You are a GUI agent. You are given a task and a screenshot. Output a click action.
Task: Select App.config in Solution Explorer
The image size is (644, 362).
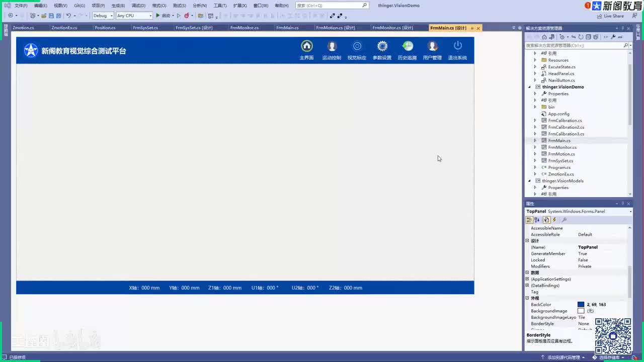point(558,114)
